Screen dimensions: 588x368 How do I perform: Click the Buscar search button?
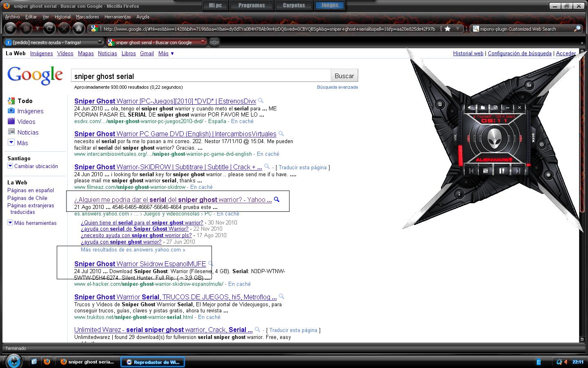click(x=344, y=76)
